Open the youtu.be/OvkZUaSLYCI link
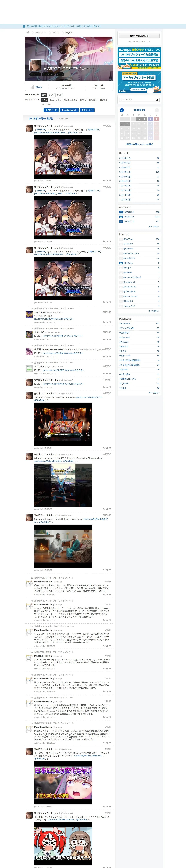Image resolution: width=186 pixels, height=868 pixels. click(90, 397)
